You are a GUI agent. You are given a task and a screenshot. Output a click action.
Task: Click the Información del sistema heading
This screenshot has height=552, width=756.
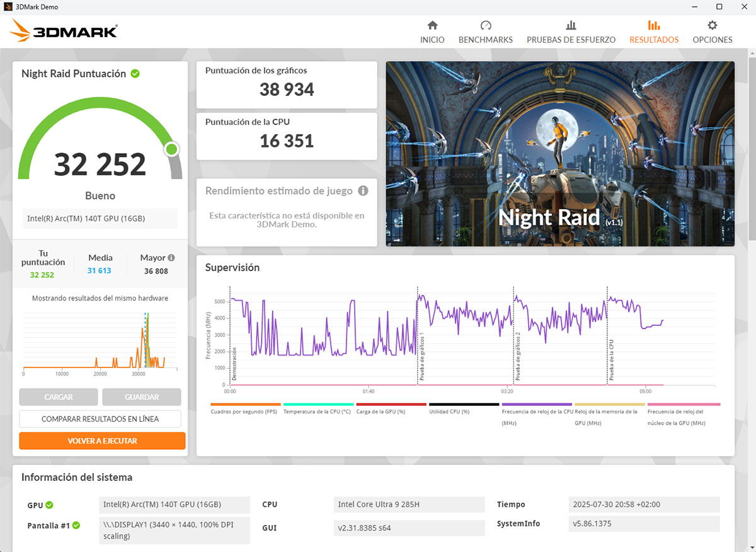pos(77,478)
